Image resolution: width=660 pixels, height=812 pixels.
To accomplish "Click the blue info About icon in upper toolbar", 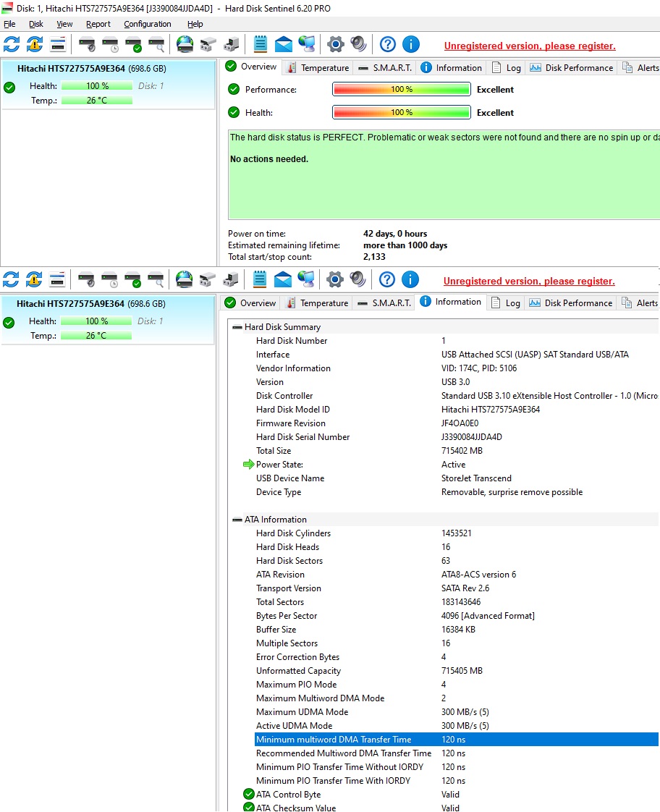I will coord(411,45).
